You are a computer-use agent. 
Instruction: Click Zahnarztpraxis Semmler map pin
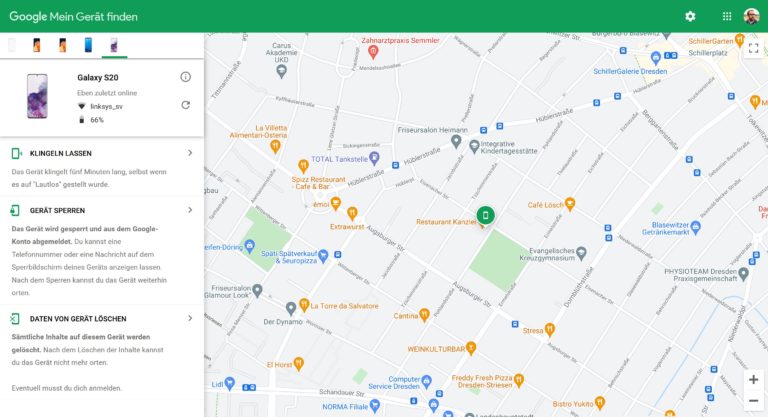(373, 51)
